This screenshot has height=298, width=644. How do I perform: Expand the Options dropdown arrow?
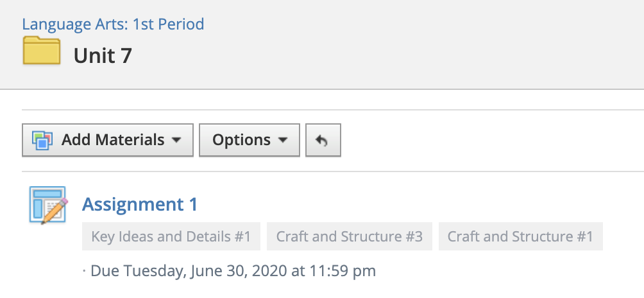pos(283,140)
